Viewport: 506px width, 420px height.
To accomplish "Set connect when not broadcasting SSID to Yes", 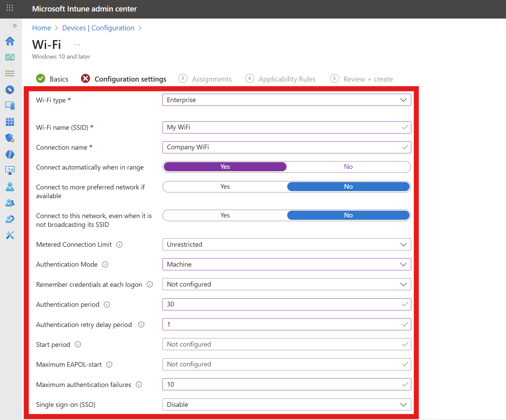I will point(225,215).
